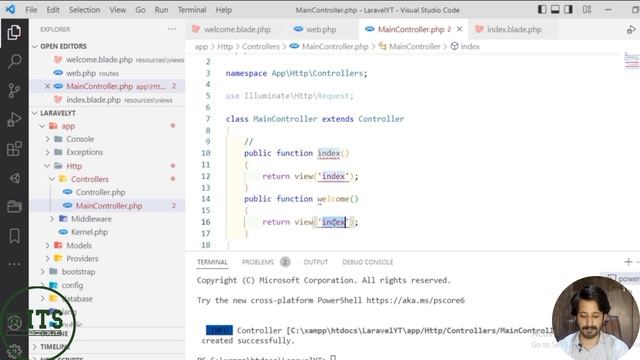The width and height of the screenshot is (640, 360).
Task: Open the folder-shaped project view in activity bar
Action: 14,207
